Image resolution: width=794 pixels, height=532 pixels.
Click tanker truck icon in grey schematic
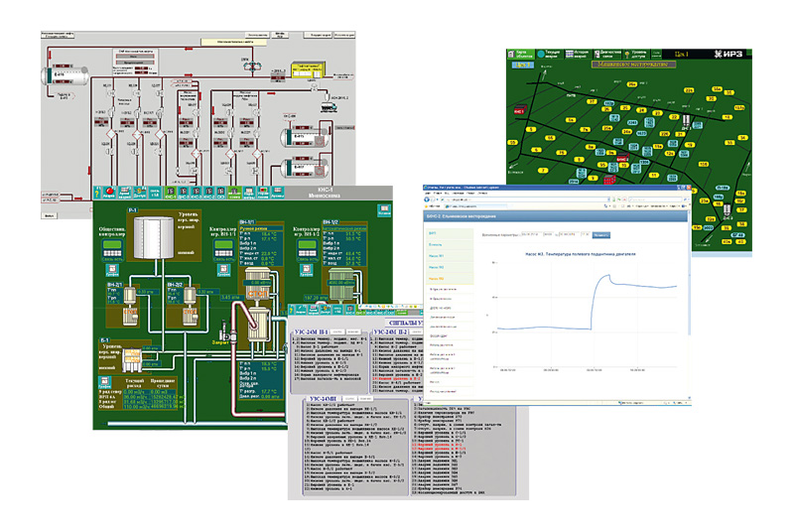click(330, 107)
